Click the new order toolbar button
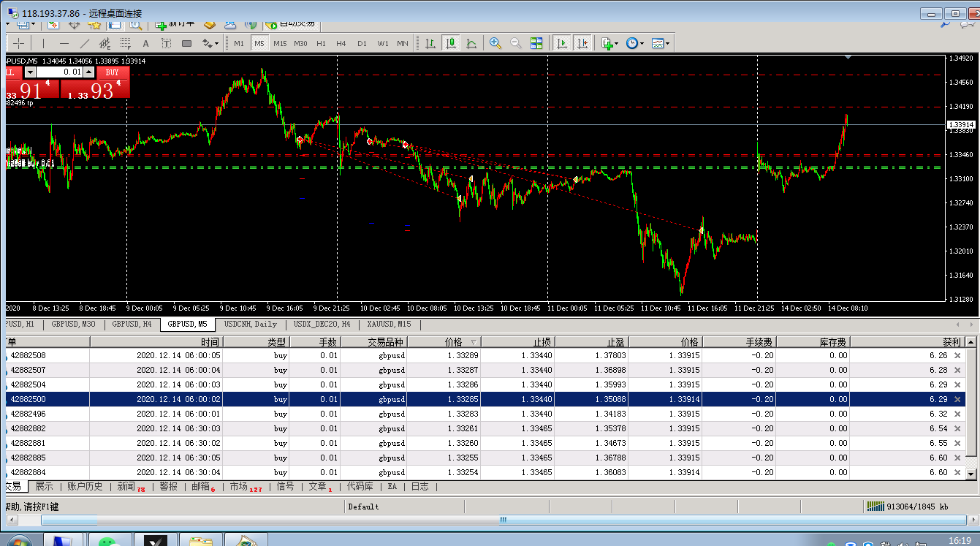Screen dimensions: 980x546 [x=173, y=24]
